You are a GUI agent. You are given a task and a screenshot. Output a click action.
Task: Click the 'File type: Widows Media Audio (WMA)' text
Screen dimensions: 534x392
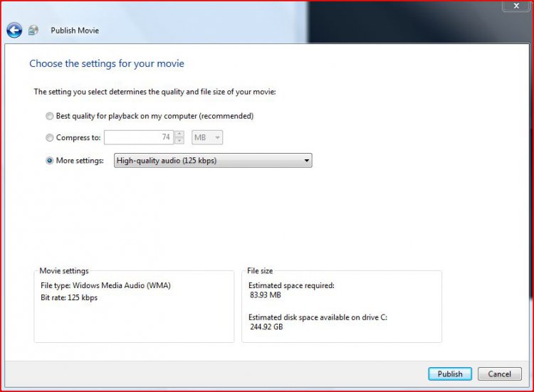[105, 285]
